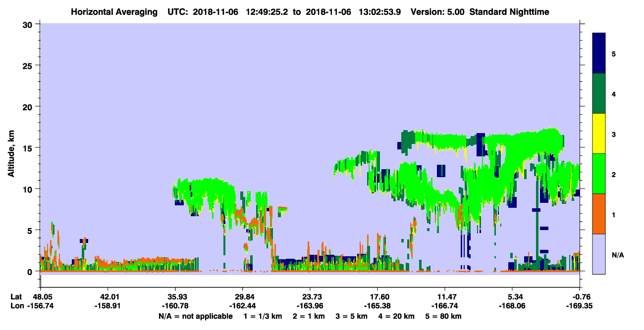
Task: Click the longitude value -165.38
Action: click(377, 306)
